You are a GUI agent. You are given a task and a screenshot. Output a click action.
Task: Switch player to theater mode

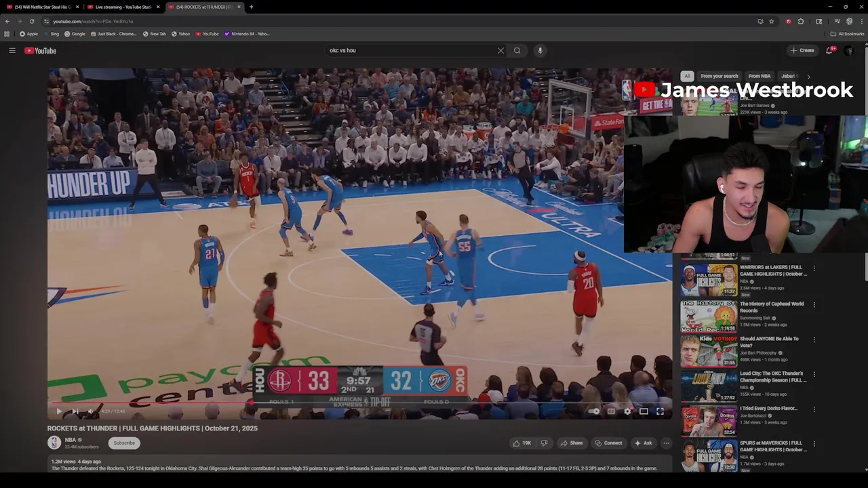click(644, 411)
